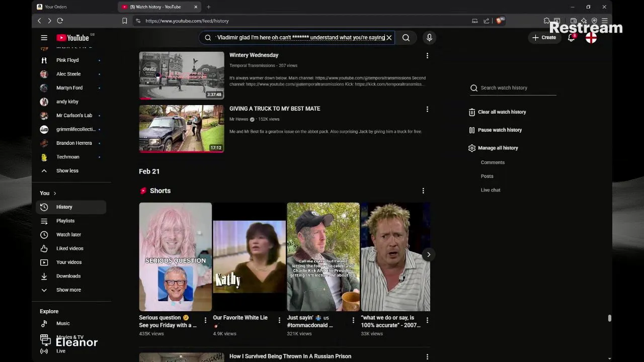Clear the search box with the X
Image resolution: width=644 pixels, height=362 pixels.
(x=389, y=38)
